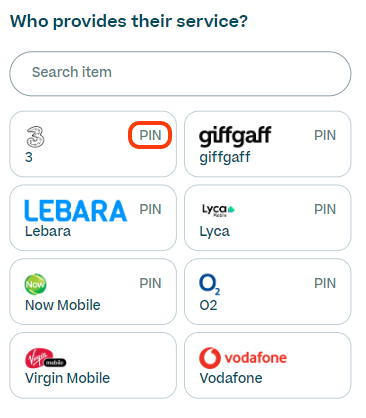Screen dimensions: 366x418
Task: Select the giffgaff logo
Action: pos(235,136)
